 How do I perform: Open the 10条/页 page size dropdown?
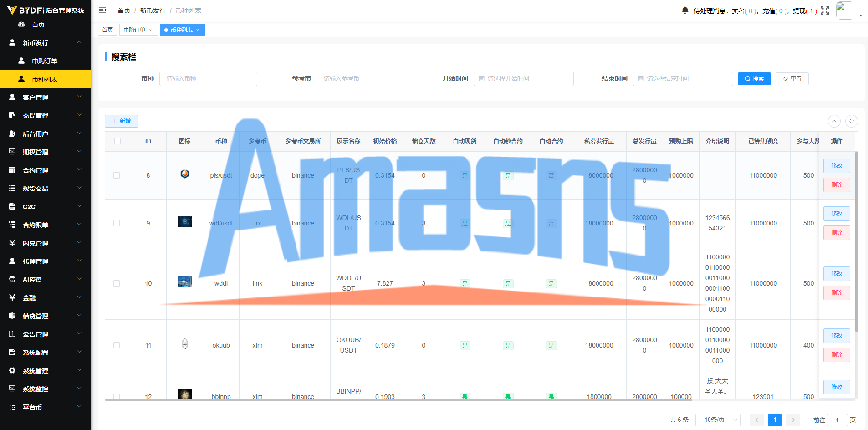[x=718, y=420]
